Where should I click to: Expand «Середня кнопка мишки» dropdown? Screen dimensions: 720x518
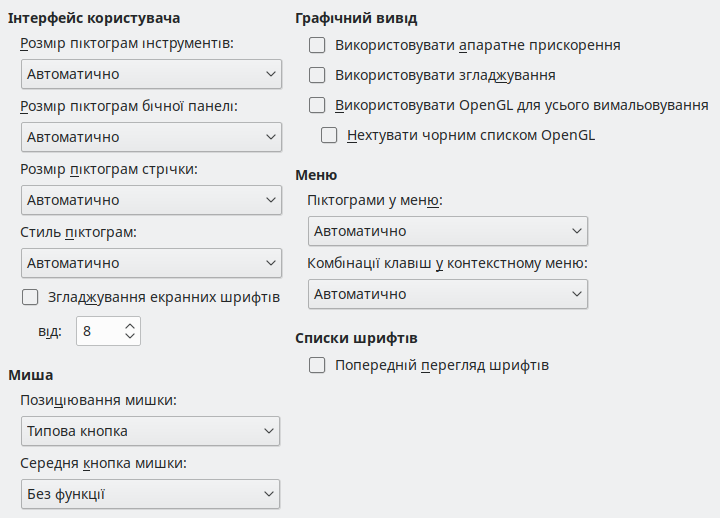pos(151,494)
